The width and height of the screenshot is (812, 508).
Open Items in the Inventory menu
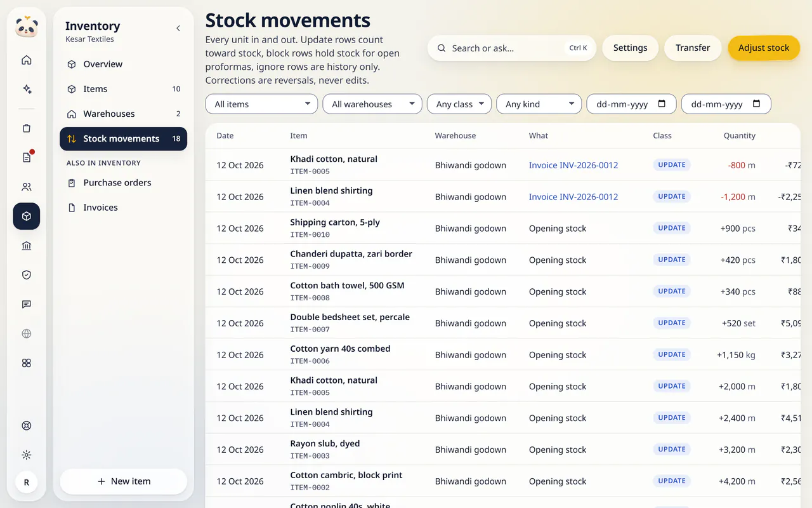(123, 89)
